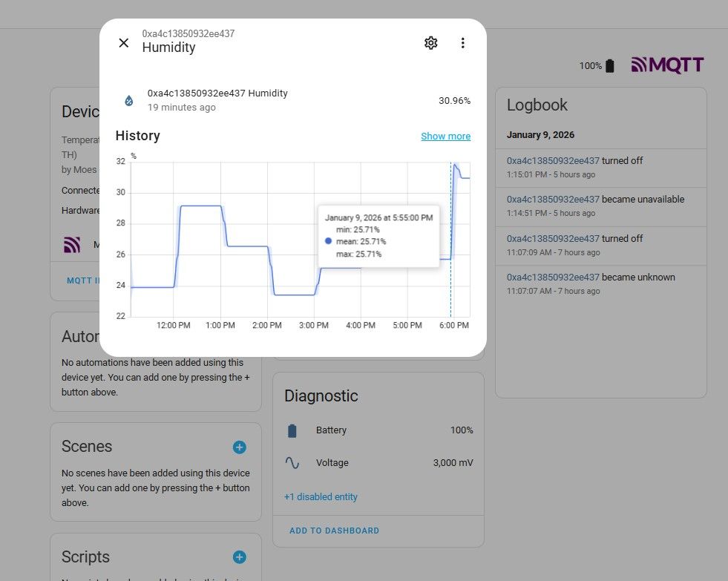Click the Voltage sine wave icon
This screenshot has height=581, width=728.
coord(292,463)
